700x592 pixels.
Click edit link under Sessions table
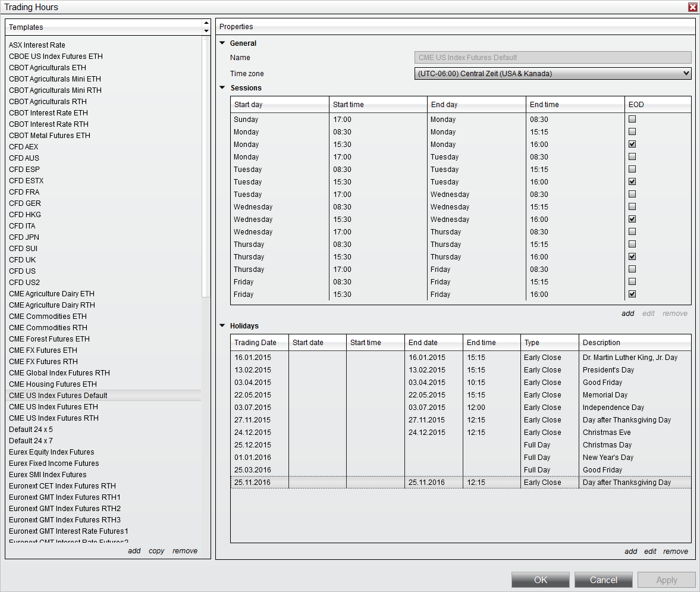tap(648, 314)
